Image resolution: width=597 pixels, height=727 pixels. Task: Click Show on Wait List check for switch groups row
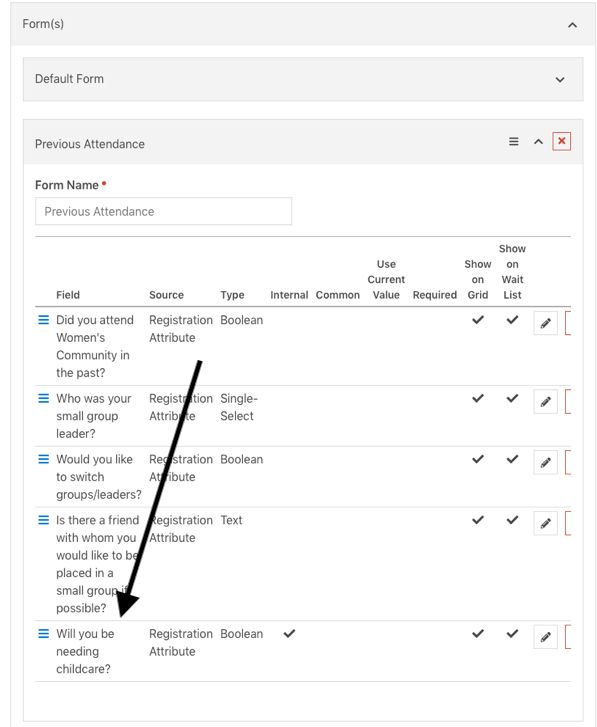pyautogui.click(x=512, y=459)
